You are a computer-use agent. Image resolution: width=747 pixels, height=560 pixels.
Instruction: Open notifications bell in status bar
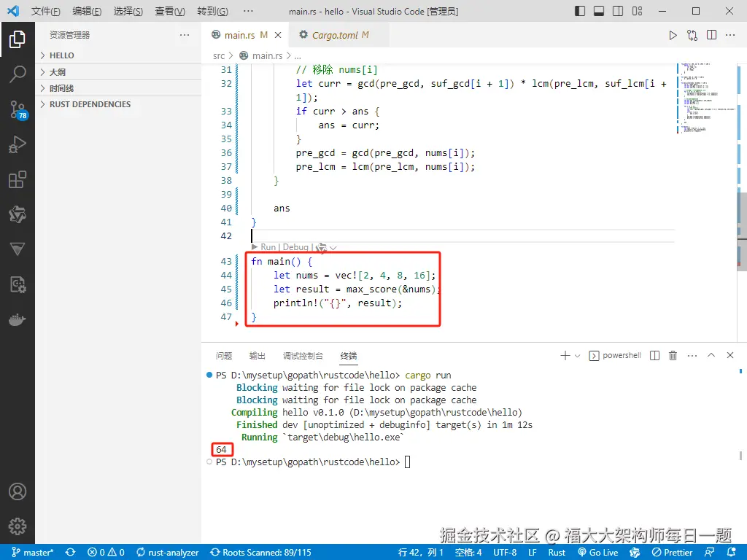click(732, 553)
